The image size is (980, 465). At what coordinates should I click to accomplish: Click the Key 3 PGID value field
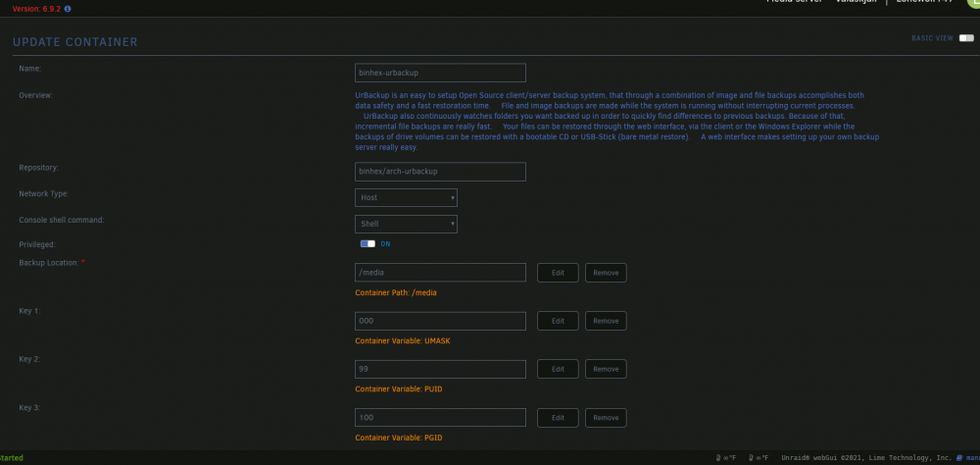(440, 418)
